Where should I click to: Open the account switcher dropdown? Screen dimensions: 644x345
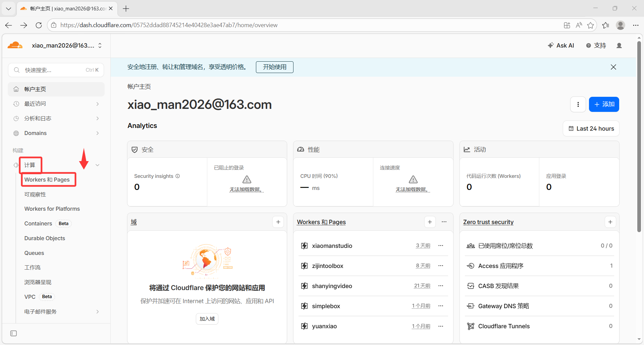[x=100, y=46]
